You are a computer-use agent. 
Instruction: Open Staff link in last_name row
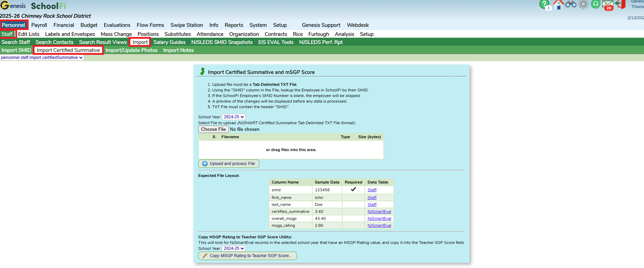(372, 204)
